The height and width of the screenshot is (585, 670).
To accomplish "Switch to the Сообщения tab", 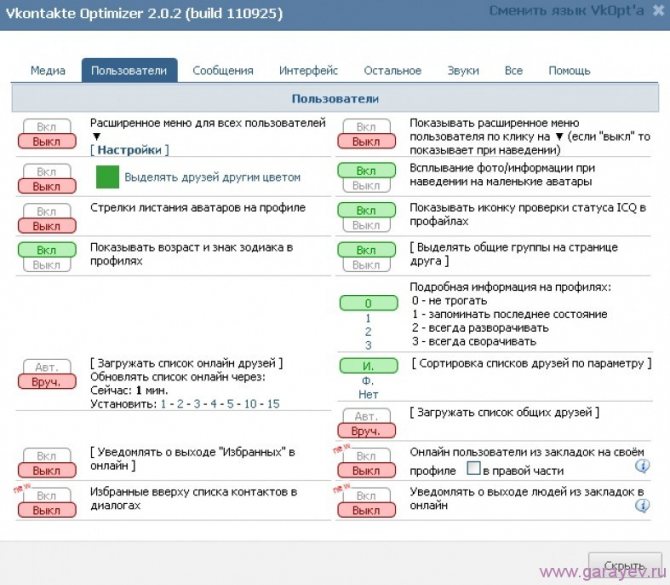I will tap(223, 71).
